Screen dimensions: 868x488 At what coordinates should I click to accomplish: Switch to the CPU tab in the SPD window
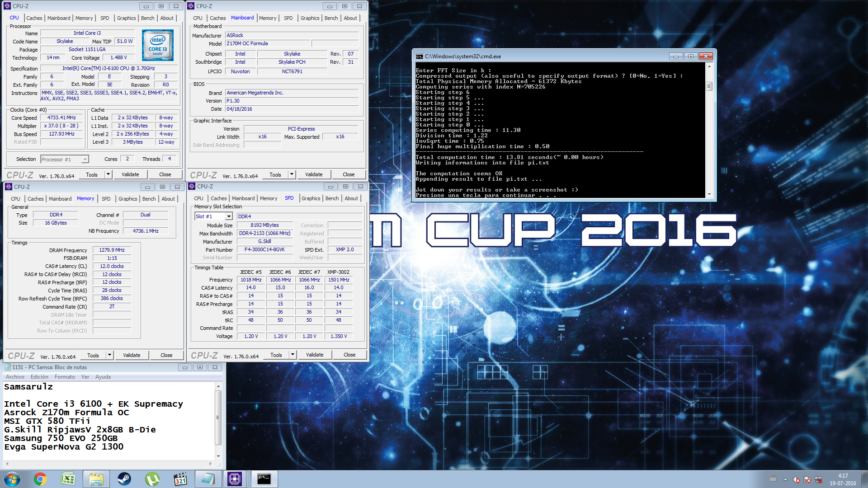point(198,198)
